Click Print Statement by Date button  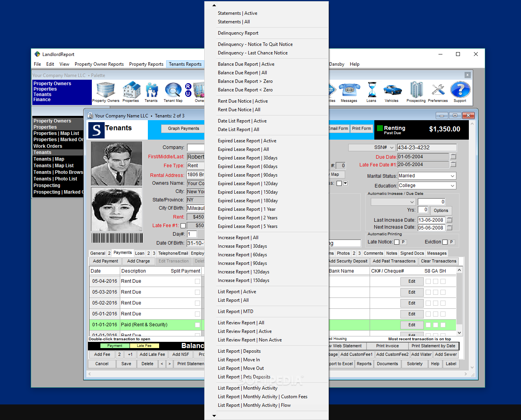click(433, 346)
